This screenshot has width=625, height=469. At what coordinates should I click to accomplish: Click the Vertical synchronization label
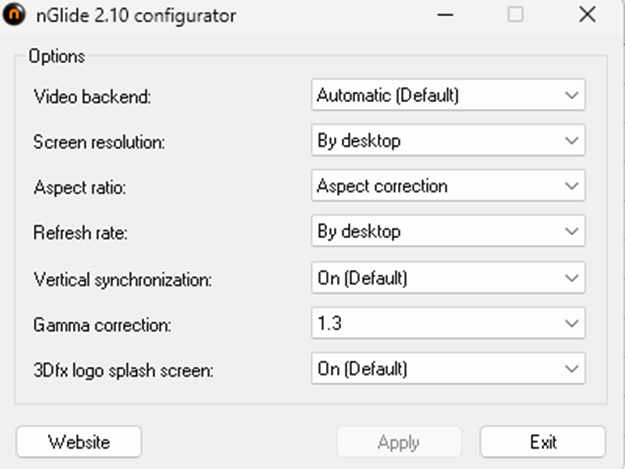(x=123, y=280)
